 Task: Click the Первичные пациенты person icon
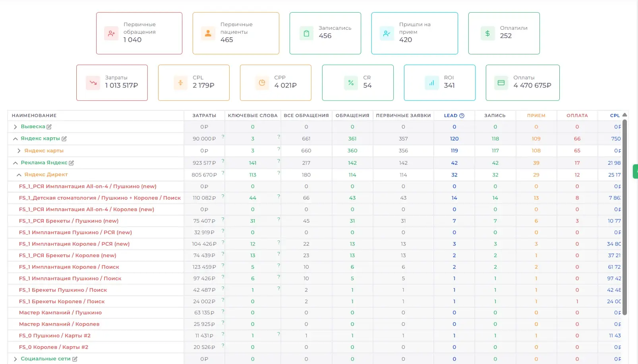[208, 33]
